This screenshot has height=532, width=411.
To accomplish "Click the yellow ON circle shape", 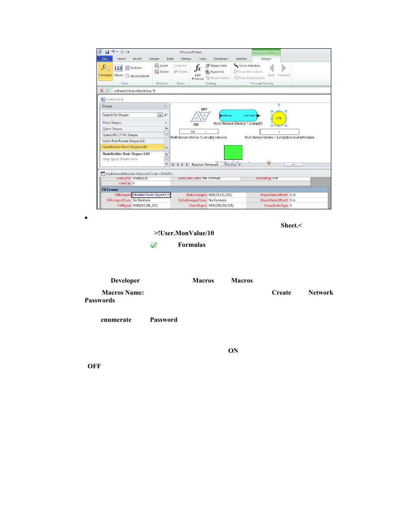I will click(x=279, y=118).
